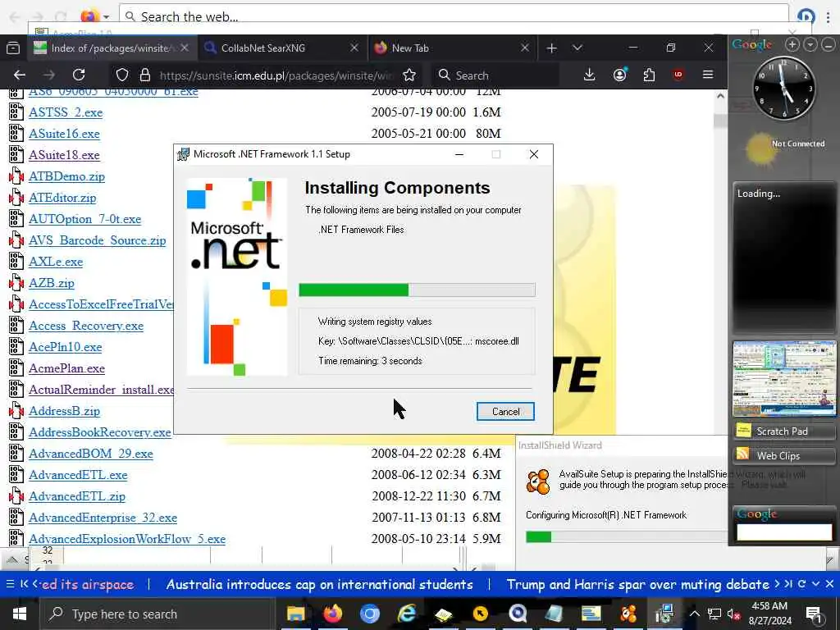Open the Windows notification center

coord(814,614)
